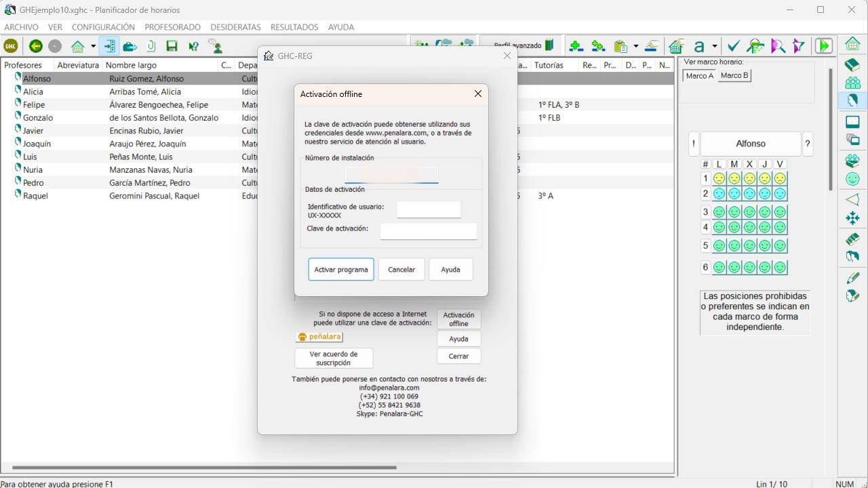The image size is (868, 488).
Task: Click the green book icon in right sidebar
Action: 852,64
